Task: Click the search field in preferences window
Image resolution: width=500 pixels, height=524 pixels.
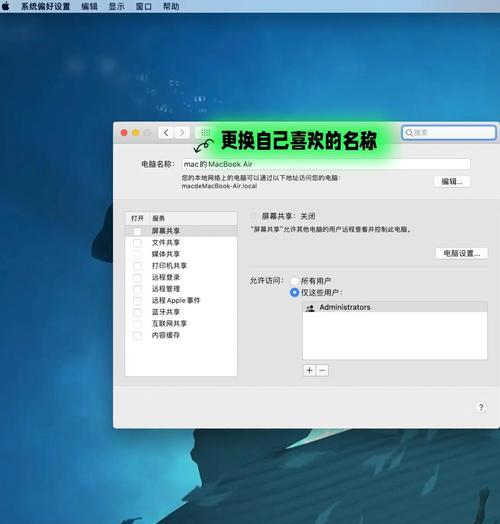Action: pyautogui.click(x=449, y=133)
